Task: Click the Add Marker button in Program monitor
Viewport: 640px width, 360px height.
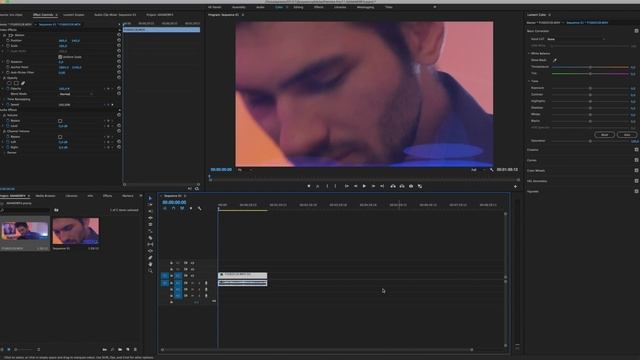Action: coord(309,186)
